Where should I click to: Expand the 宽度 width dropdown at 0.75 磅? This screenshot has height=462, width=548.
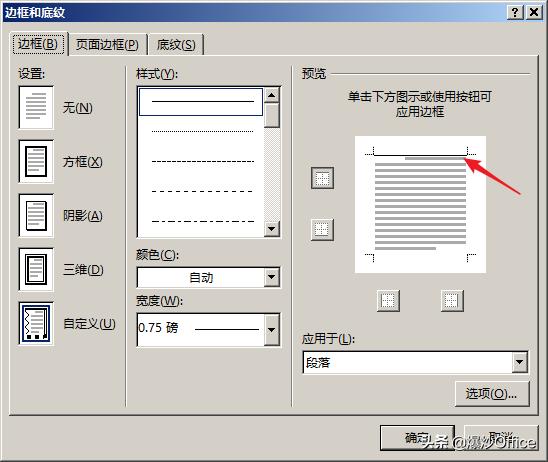point(209,330)
